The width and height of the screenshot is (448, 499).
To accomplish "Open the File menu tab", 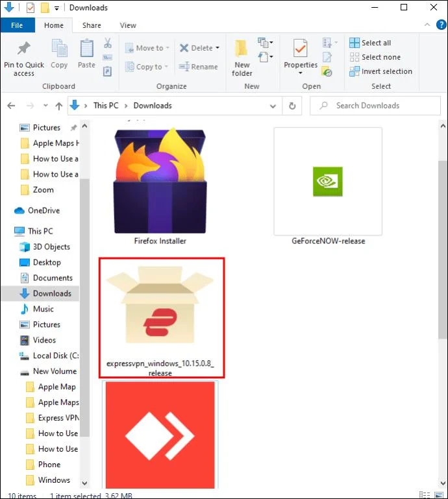I will (17, 25).
